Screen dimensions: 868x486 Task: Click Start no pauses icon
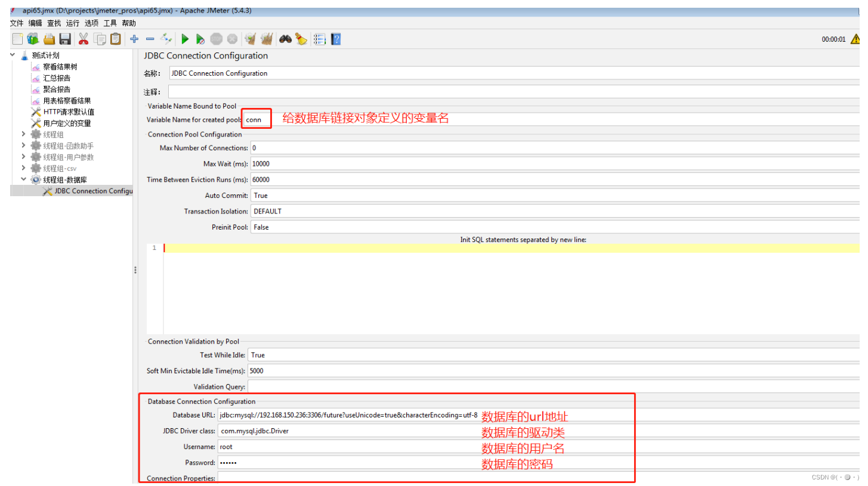click(200, 39)
